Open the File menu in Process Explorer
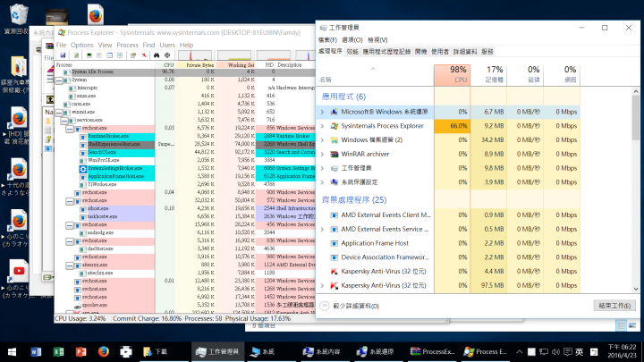This screenshot has width=644, height=362. (61, 45)
